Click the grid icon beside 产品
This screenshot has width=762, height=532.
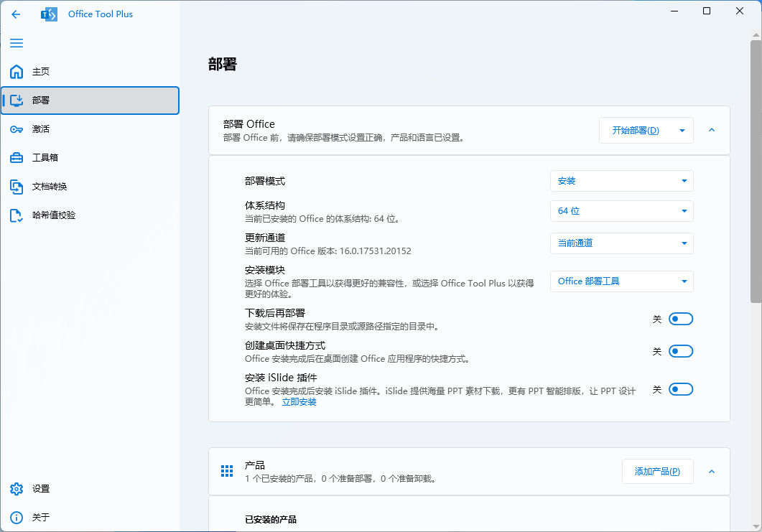[x=227, y=471]
